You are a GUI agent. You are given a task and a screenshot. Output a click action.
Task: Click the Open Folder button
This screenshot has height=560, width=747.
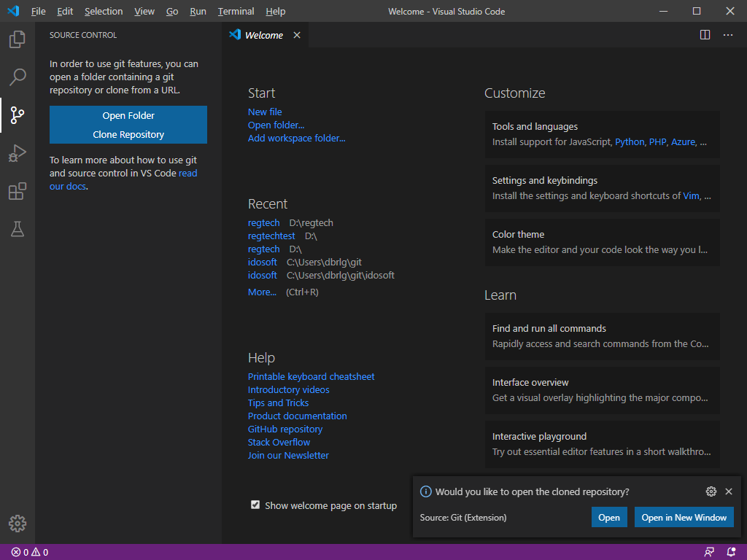tap(128, 115)
